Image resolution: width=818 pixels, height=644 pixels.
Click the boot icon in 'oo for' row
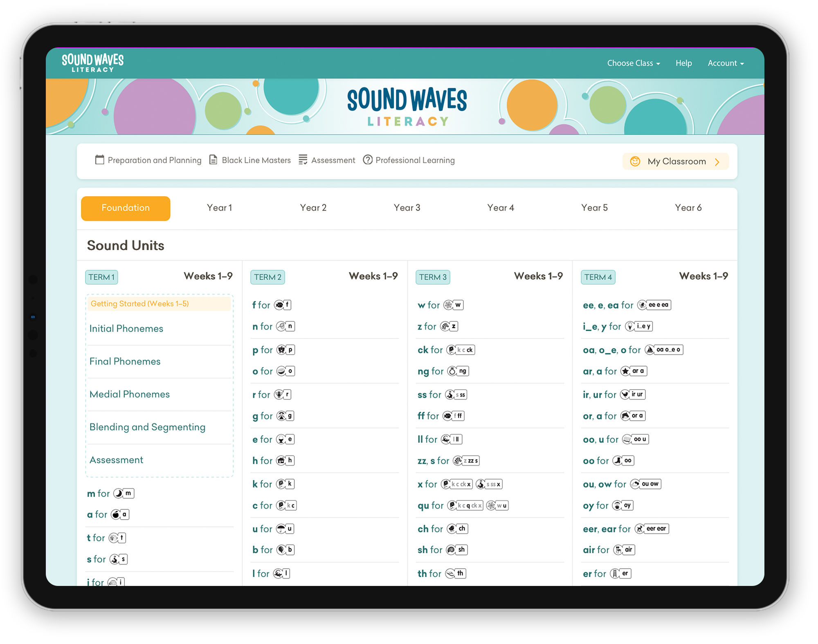click(x=618, y=461)
